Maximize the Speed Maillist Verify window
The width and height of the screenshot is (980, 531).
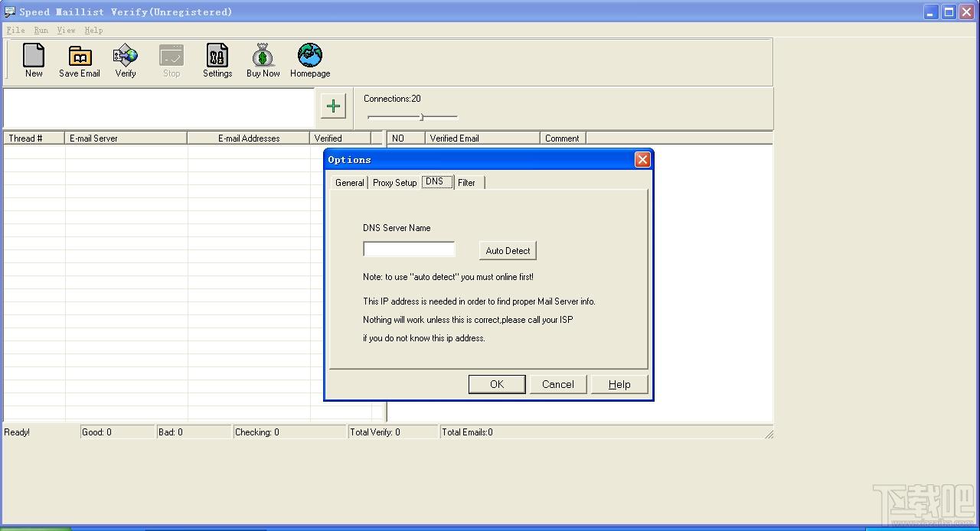click(x=949, y=11)
